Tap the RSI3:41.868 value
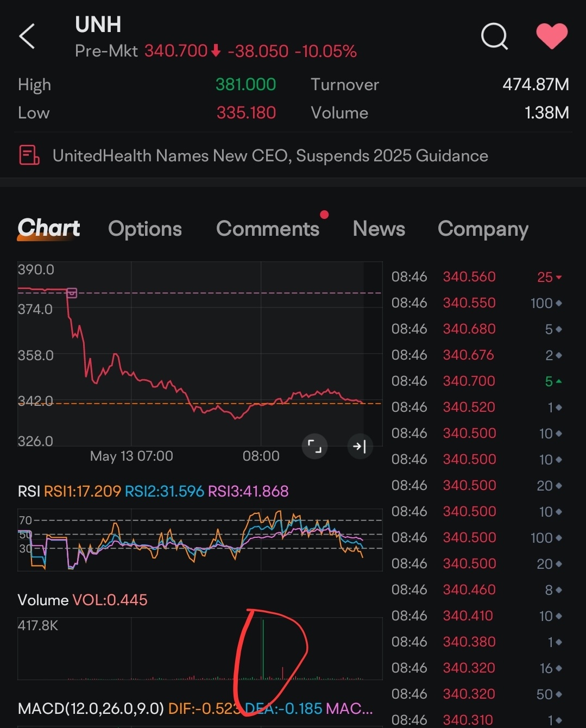This screenshot has width=586, height=728. (x=248, y=491)
